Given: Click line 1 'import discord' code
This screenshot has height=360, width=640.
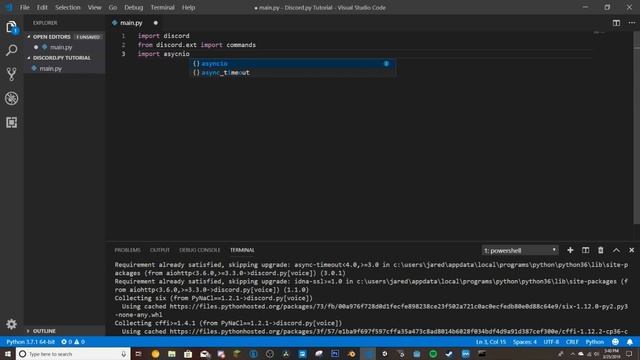Looking at the screenshot, I should tap(164, 36).
